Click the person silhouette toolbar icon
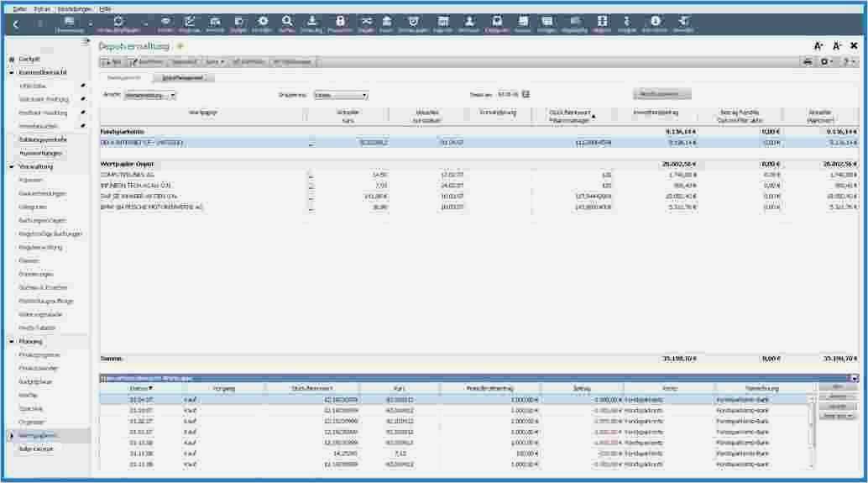 tap(469, 21)
